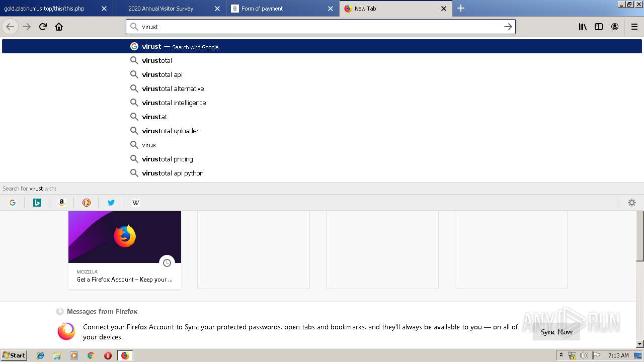This screenshot has height=362, width=644.
Task: Search with the Bing one-off icon
Action: [37, 203]
